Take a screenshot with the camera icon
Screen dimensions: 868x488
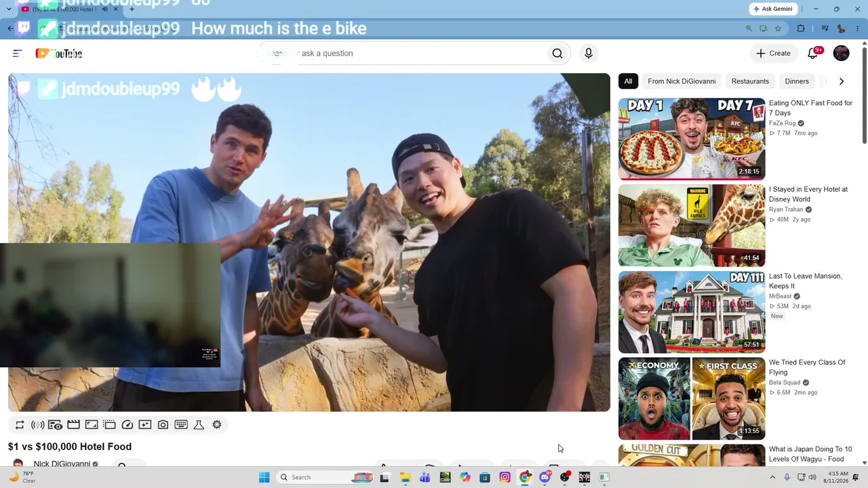pos(163,425)
